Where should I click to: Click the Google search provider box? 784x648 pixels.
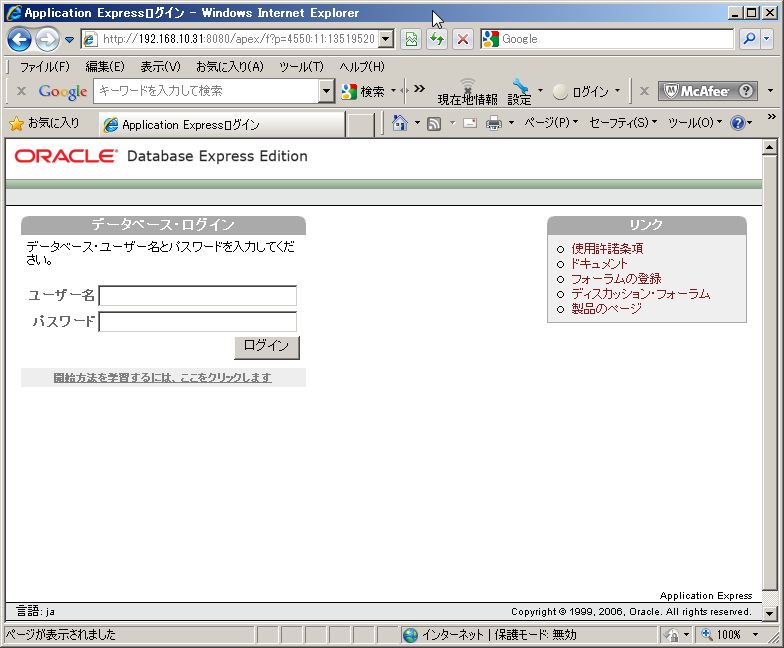point(606,39)
